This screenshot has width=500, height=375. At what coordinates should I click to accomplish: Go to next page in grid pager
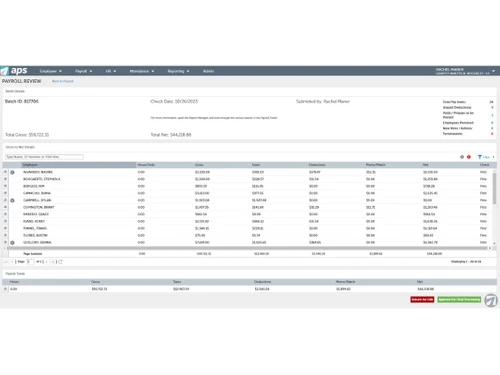tap(47, 262)
